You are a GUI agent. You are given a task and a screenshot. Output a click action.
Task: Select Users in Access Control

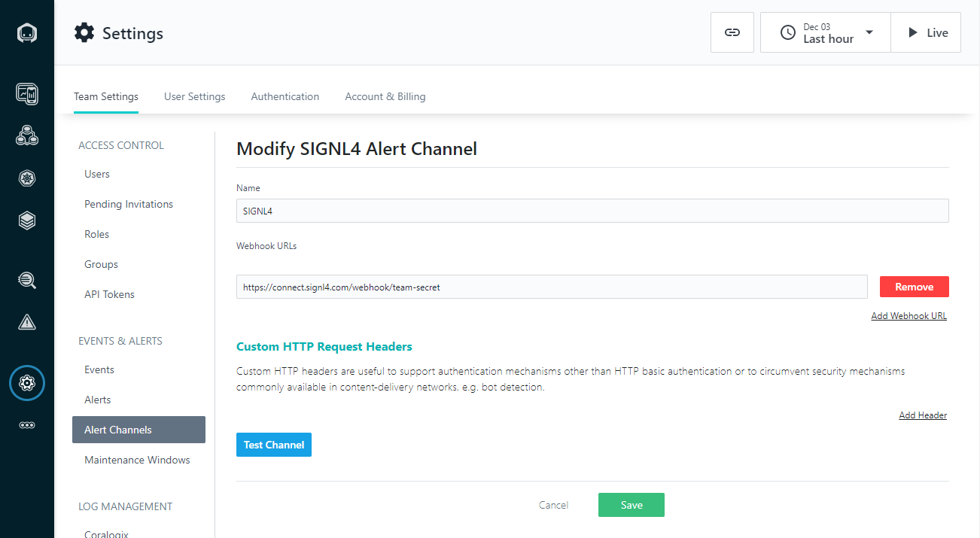click(97, 174)
